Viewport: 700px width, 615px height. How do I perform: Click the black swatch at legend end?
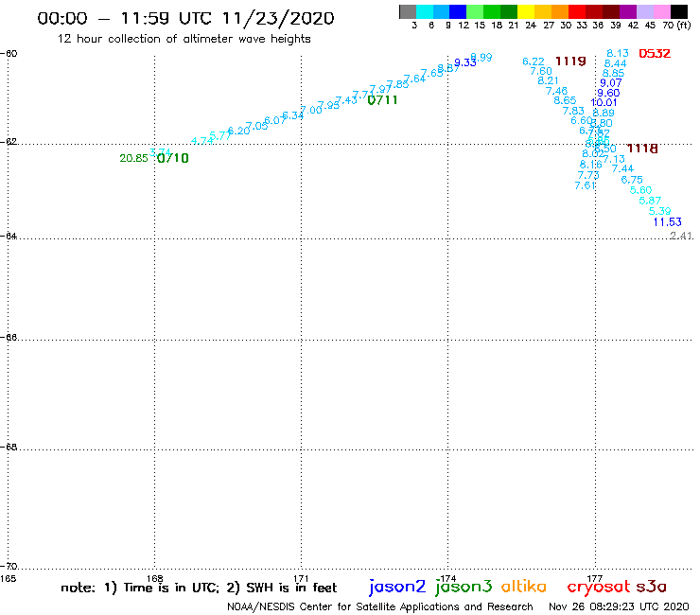point(679,11)
